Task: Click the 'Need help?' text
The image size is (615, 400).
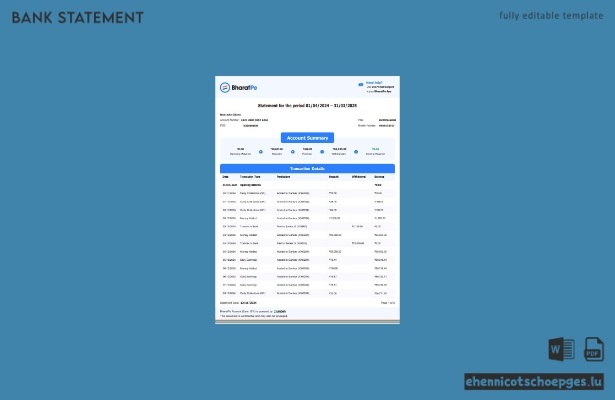Action: (374, 83)
